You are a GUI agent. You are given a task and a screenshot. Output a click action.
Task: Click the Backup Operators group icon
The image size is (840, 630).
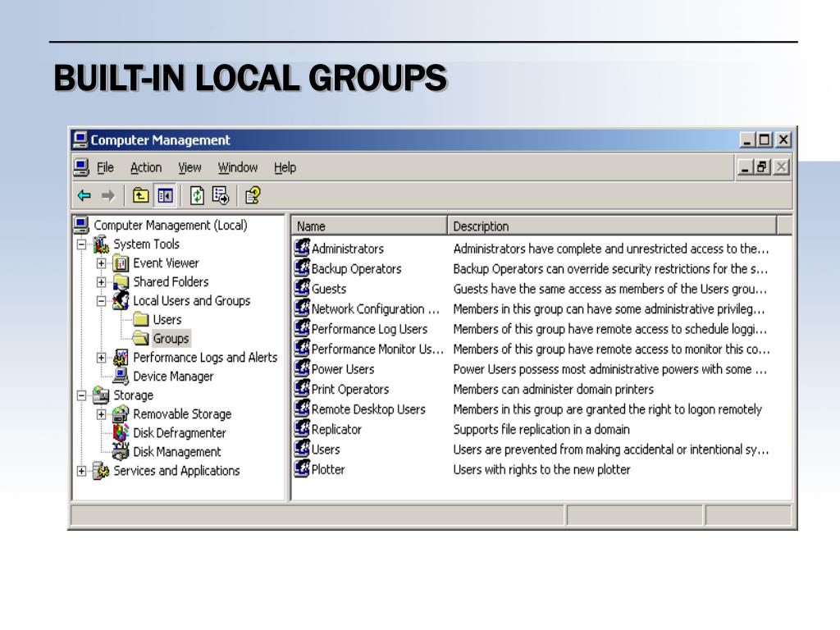302,268
